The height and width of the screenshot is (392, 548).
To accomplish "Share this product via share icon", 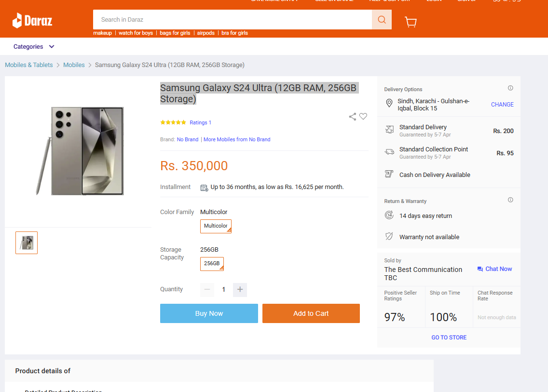I will click(352, 117).
